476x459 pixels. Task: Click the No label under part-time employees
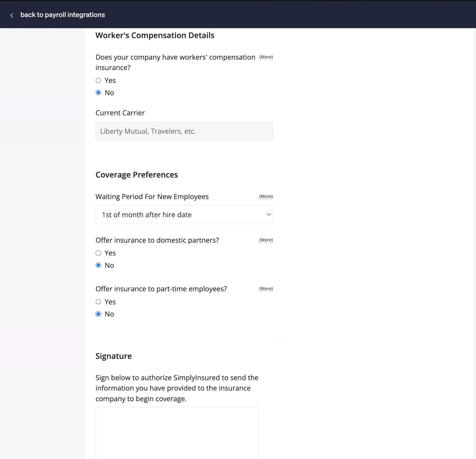[109, 314]
